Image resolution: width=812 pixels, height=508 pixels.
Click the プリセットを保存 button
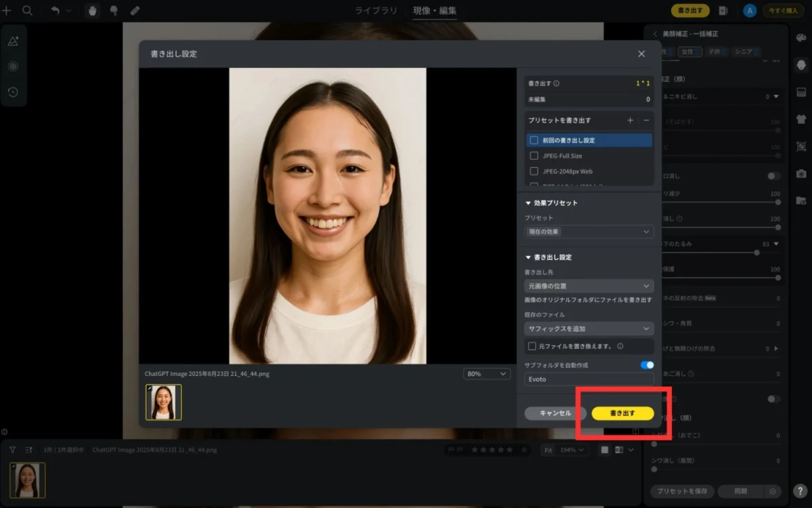point(682,491)
